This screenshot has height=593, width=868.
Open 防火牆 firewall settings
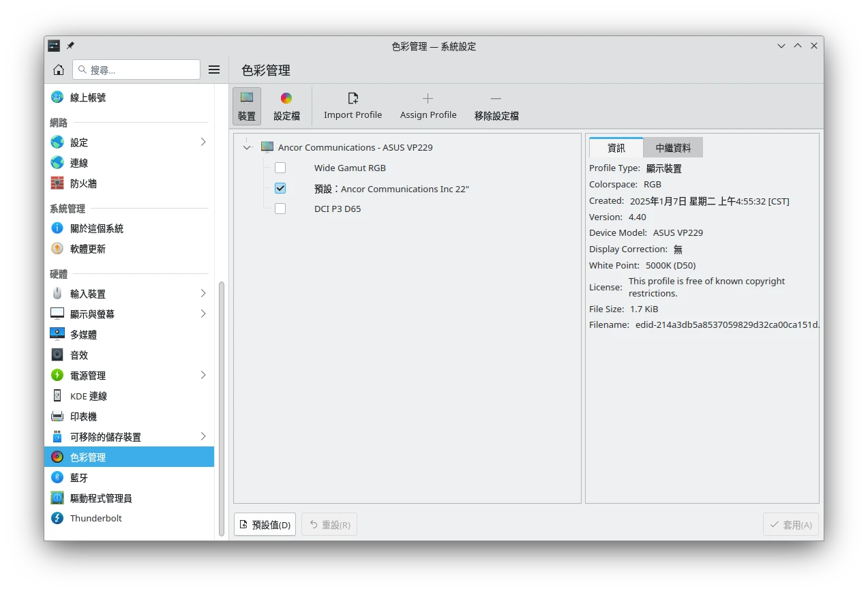[83, 183]
